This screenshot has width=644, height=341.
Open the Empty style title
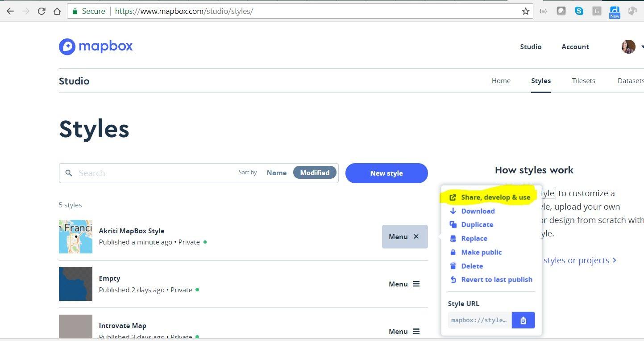[109, 278]
